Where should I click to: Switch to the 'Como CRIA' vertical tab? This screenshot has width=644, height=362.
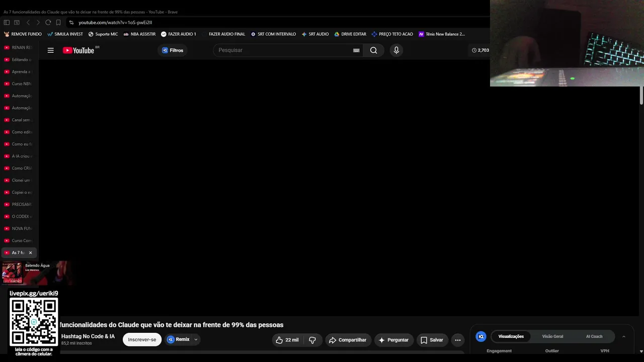coord(18,168)
